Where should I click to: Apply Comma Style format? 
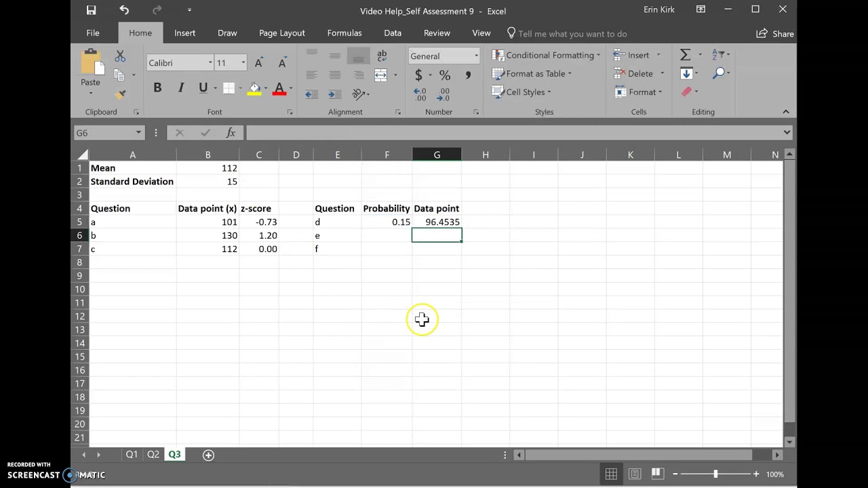(468, 75)
